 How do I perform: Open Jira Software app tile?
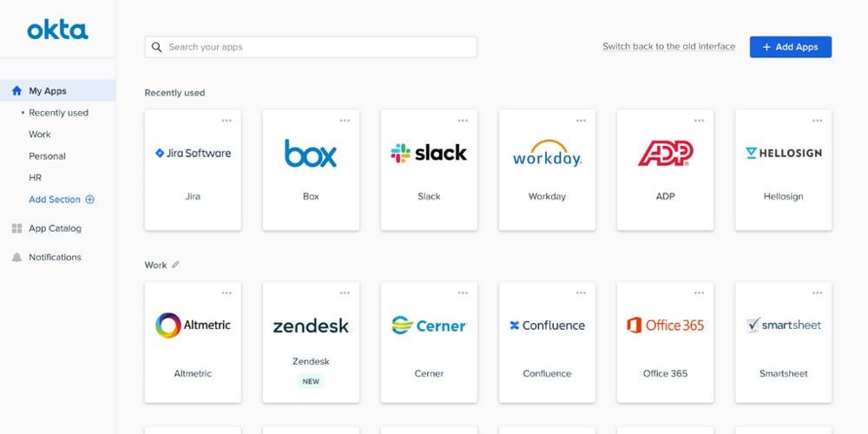coord(193,169)
